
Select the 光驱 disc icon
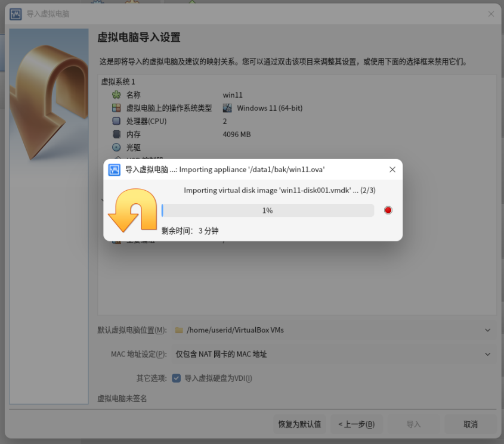(116, 147)
